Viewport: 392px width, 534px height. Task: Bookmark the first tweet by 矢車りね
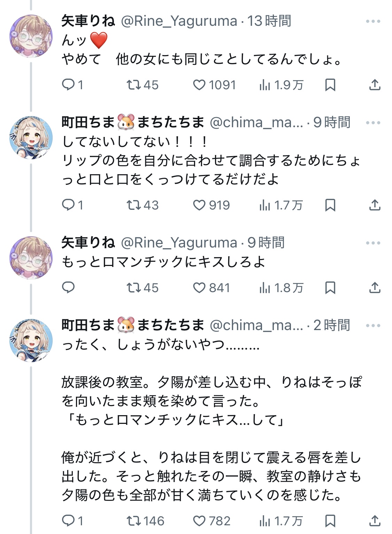click(x=330, y=85)
